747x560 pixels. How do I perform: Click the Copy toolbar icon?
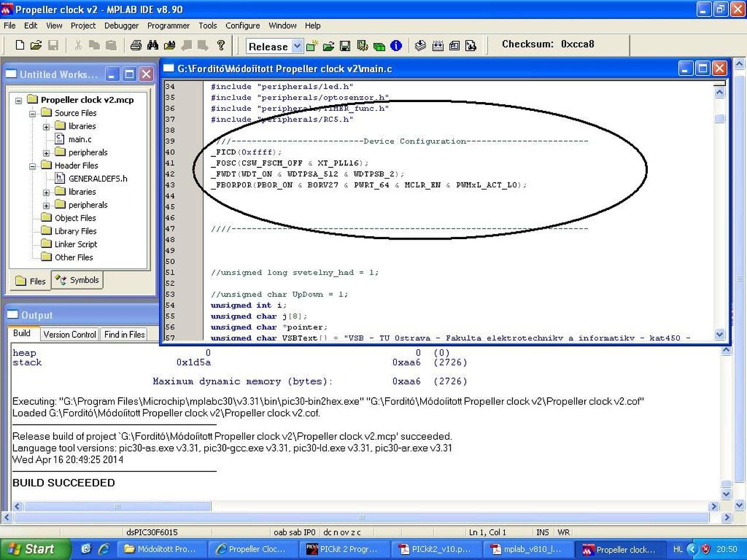[94, 45]
